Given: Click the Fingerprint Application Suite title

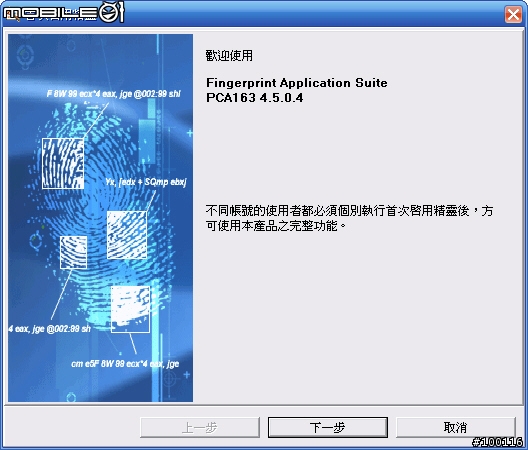Looking at the screenshot, I should tap(297, 83).
